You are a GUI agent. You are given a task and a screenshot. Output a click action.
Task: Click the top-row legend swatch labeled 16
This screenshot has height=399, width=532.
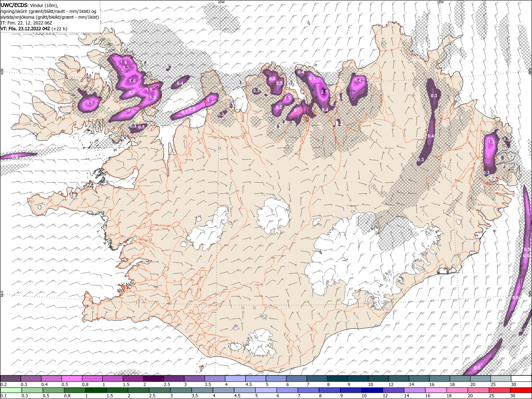(x=440, y=379)
